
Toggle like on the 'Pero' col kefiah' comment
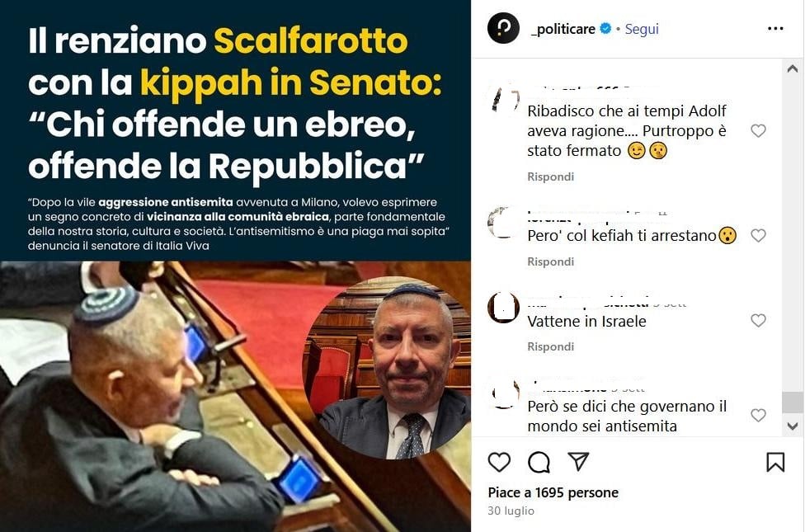758,235
